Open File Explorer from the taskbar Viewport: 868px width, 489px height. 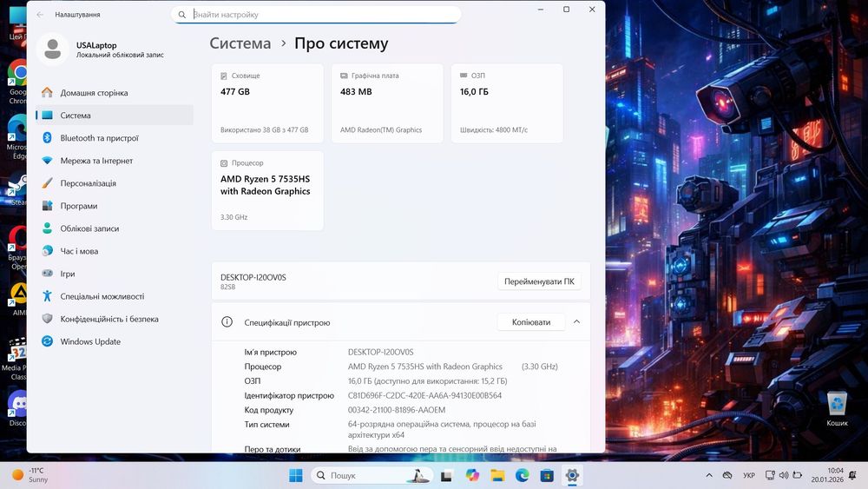point(497,475)
